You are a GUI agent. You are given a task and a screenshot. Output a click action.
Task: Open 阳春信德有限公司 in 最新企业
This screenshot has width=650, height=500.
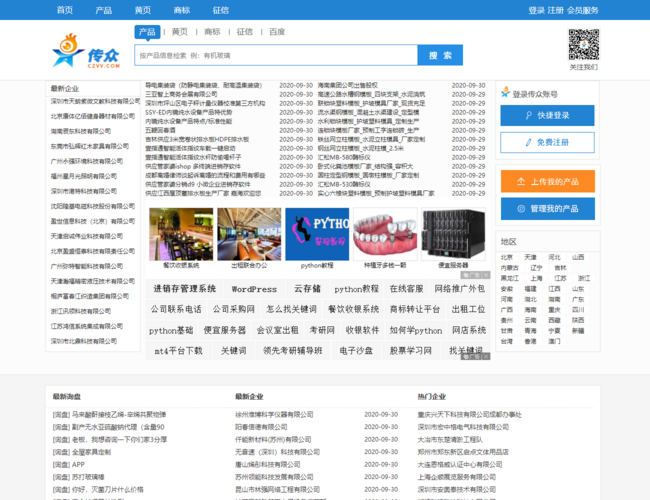point(261,427)
